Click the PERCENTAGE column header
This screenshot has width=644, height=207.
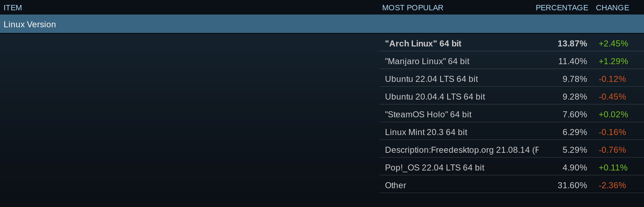pos(562,8)
